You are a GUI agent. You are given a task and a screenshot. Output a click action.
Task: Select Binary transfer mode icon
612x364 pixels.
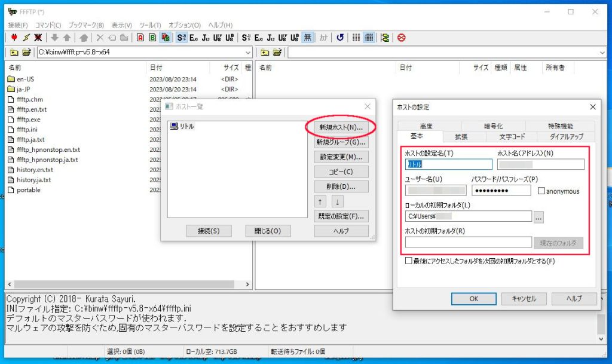pyautogui.click(x=152, y=37)
